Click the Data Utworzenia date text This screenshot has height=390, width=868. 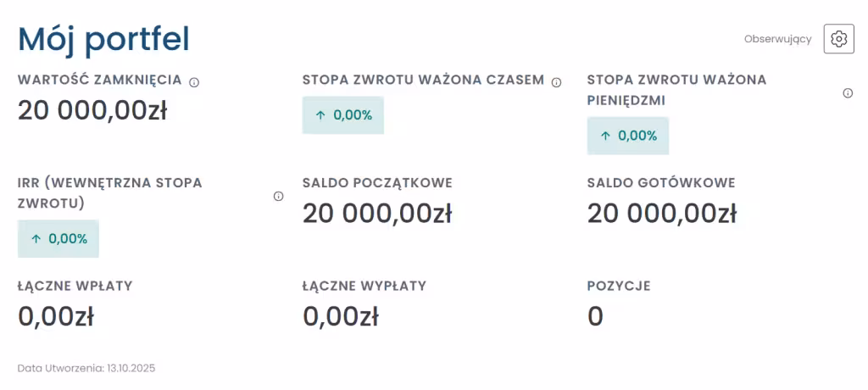[86, 369]
